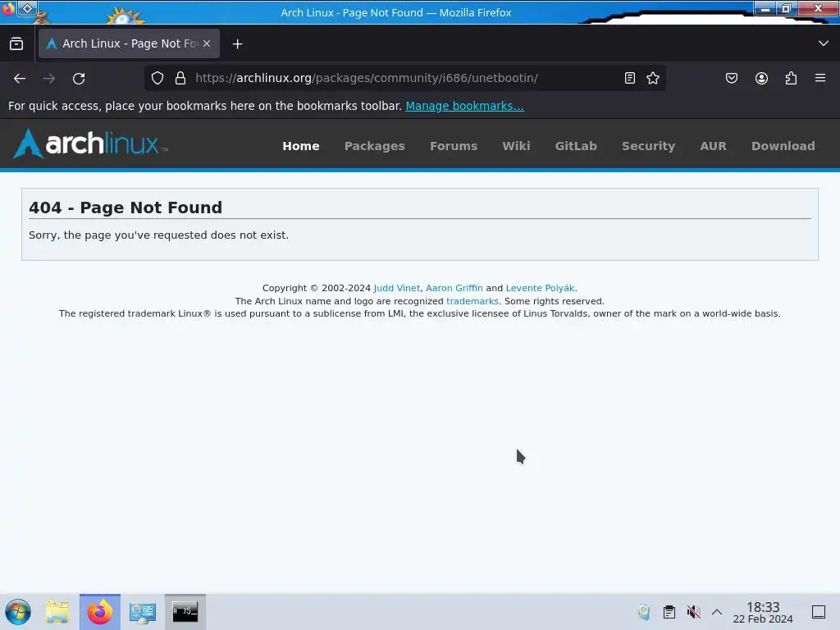Open the Save to Pocket icon

tap(732, 78)
